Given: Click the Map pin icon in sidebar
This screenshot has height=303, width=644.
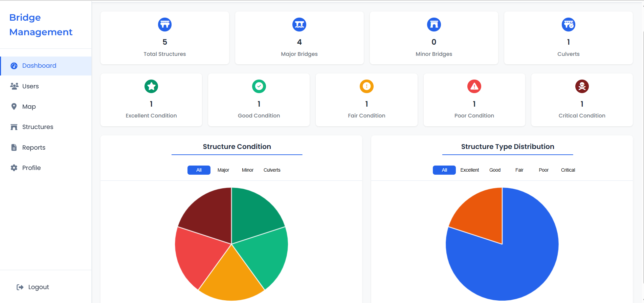Looking at the screenshot, I should point(14,107).
